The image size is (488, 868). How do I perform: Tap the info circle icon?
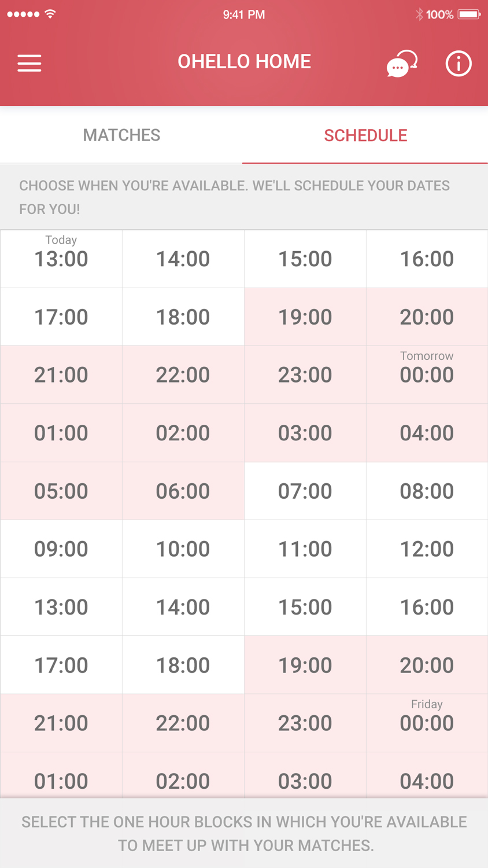(459, 64)
